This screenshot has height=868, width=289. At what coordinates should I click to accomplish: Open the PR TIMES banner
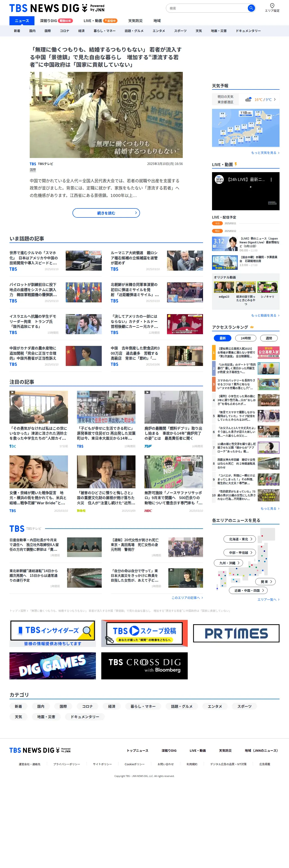236,633
